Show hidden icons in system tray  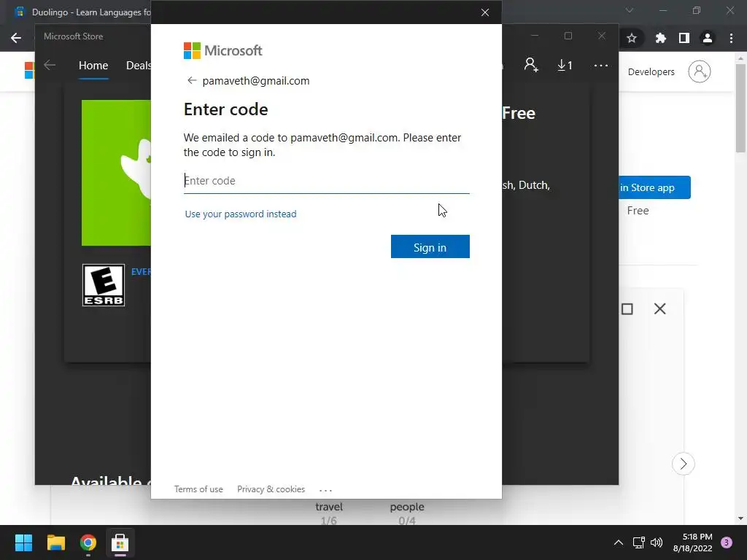coord(619,542)
